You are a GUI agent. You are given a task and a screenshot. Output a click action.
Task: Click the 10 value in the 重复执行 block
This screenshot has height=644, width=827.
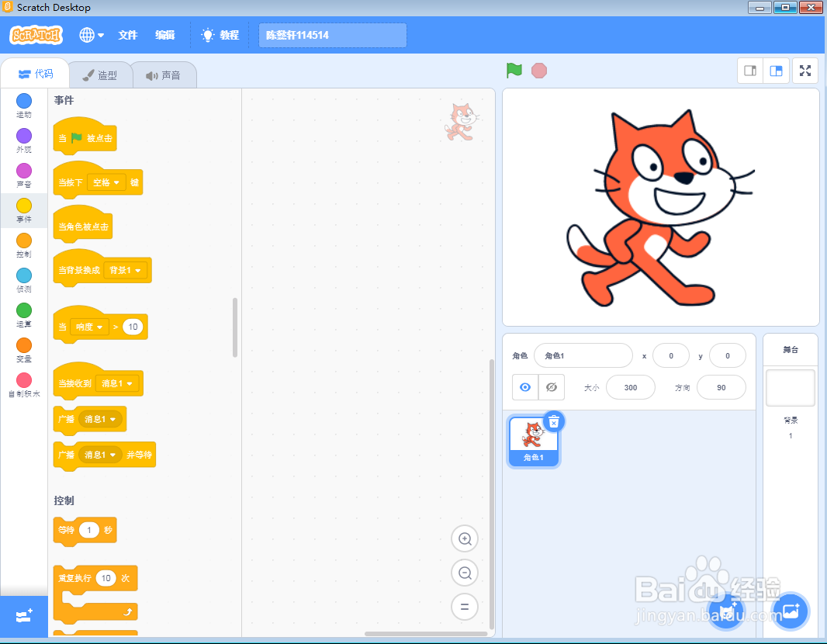(x=106, y=578)
